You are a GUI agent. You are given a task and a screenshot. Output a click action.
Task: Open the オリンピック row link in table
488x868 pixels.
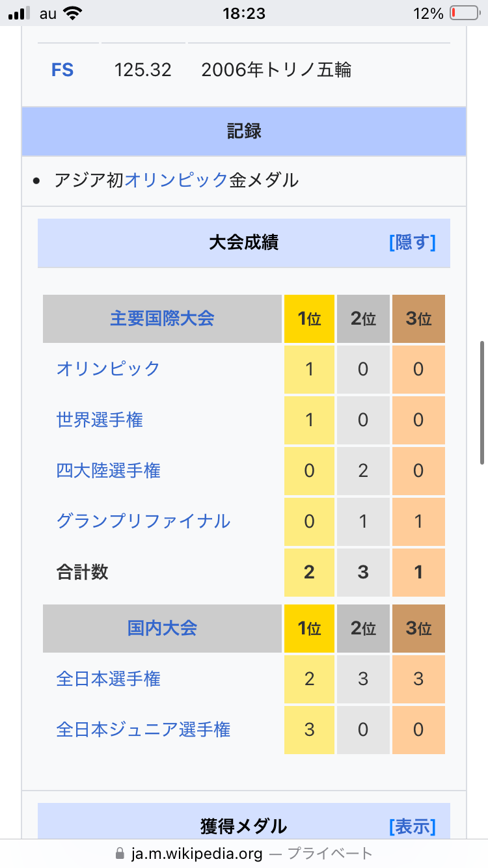click(x=108, y=369)
